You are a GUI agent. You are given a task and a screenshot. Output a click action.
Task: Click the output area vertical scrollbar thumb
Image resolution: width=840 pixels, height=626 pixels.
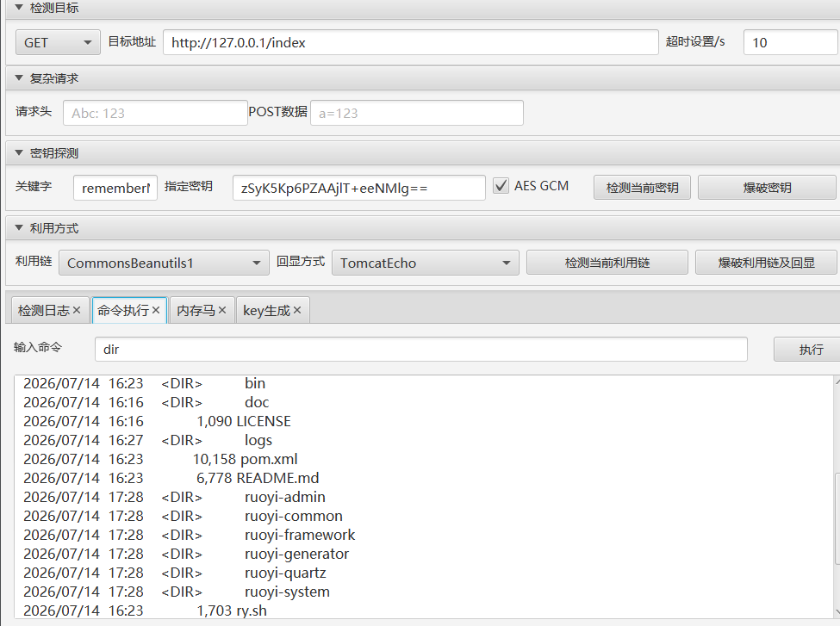click(x=837, y=518)
